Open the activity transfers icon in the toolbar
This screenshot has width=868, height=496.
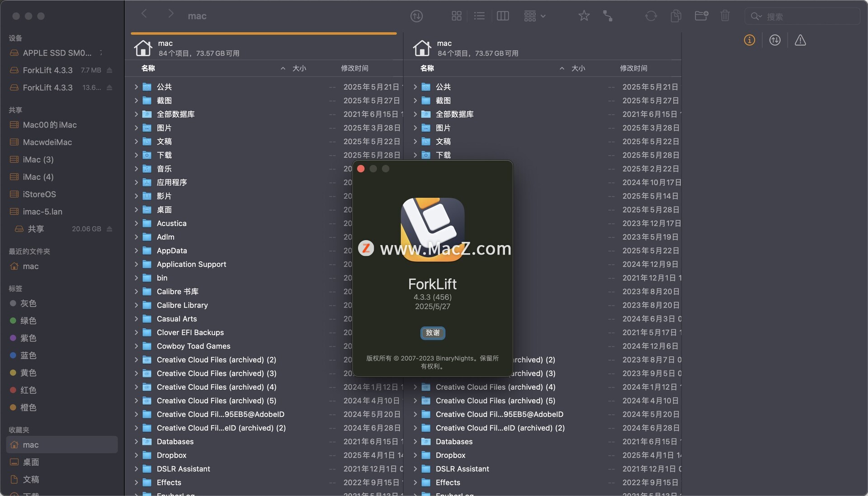[x=416, y=16]
